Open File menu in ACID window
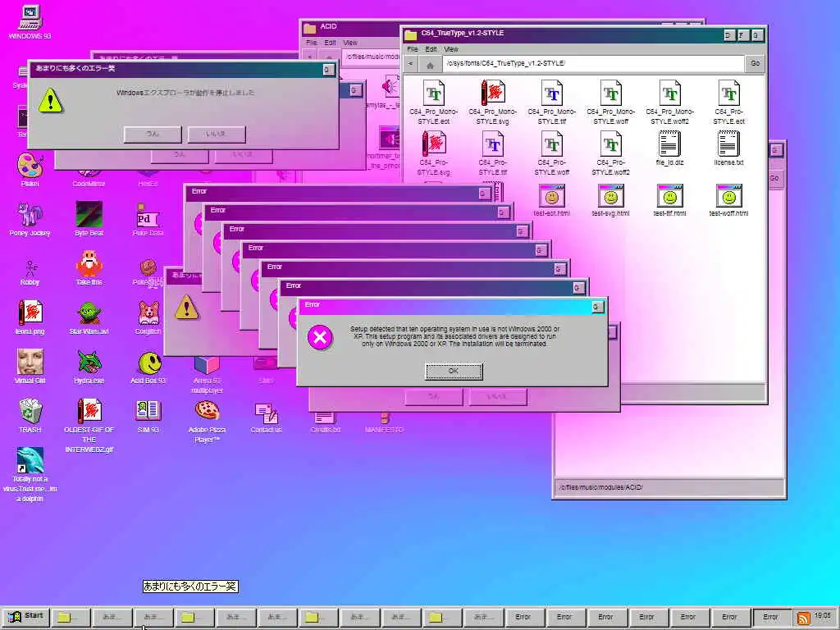840x630 pixels. 311,43
